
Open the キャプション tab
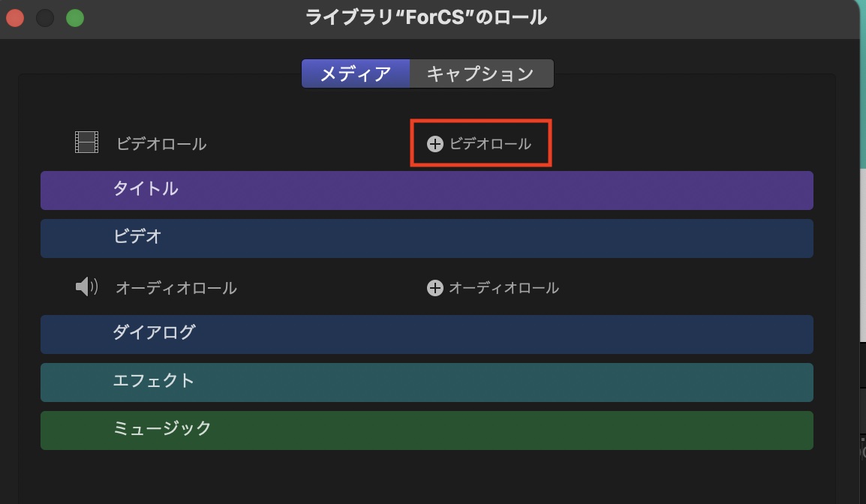480,73
